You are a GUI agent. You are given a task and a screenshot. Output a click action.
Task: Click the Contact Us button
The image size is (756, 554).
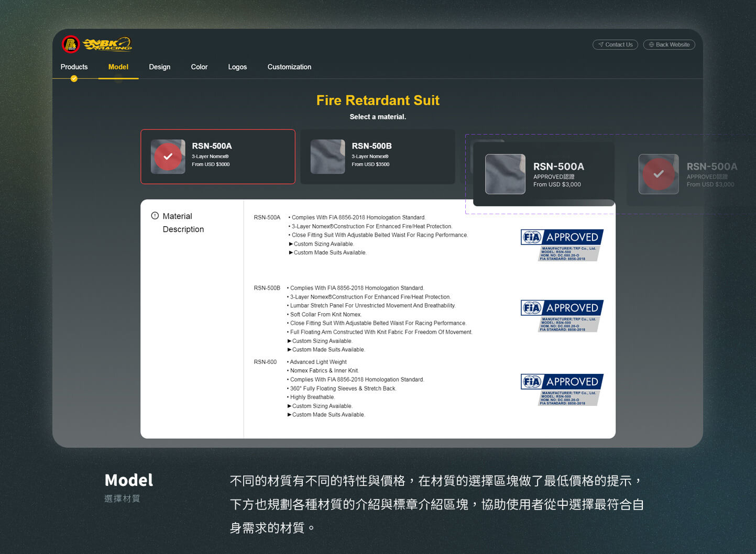click(615, 45)
